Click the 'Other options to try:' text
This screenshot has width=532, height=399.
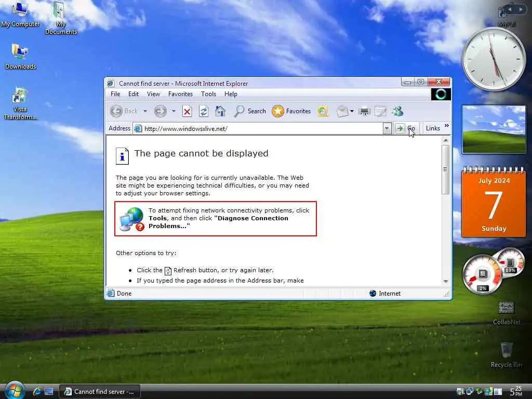pyautogui.click(x=146, y=253)
